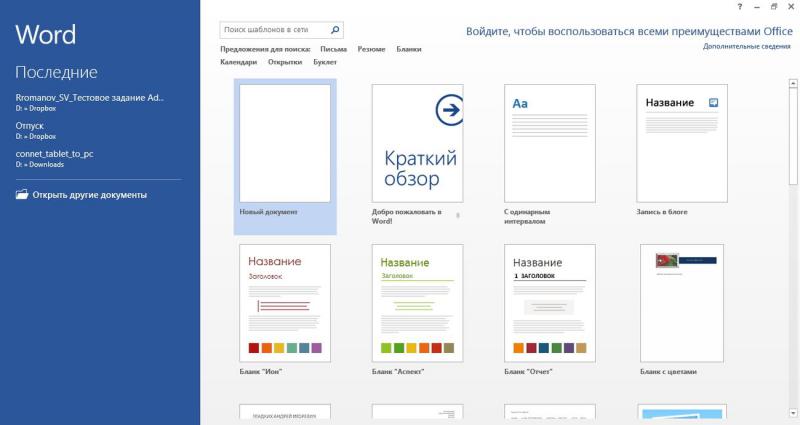Select the 'Запись в блоге' template
This screenshot has width=800, height=425.
click(681, 143)
